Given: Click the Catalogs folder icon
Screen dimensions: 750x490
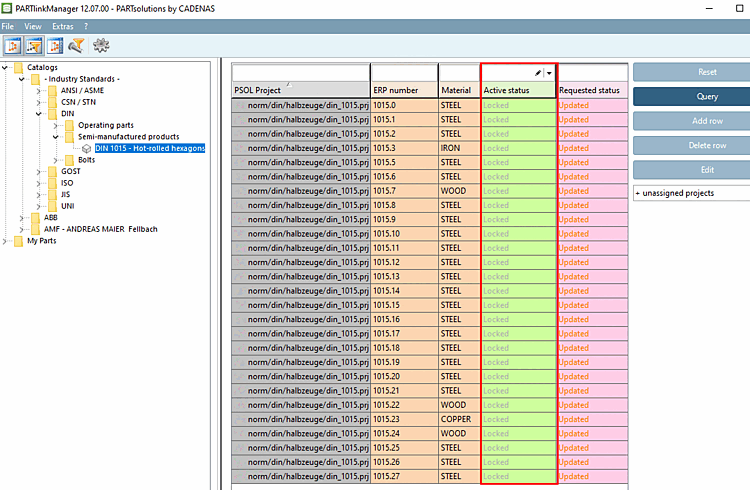Looking at the screenshot, I should (20, 67).
